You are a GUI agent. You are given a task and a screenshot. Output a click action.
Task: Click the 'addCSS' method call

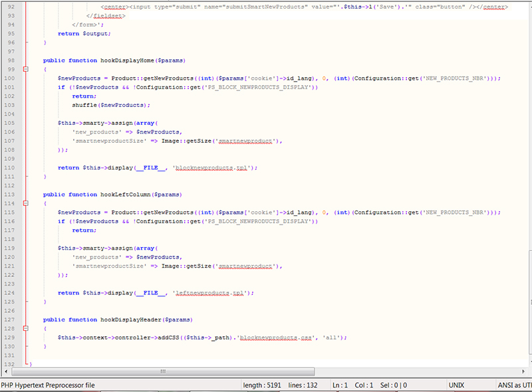point(168,338)
